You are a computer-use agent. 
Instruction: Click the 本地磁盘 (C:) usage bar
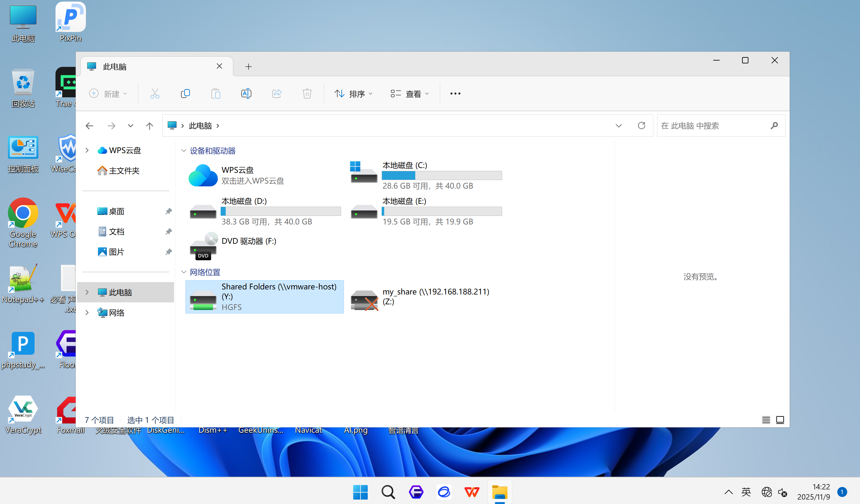pyautogui.click(x=442, y=175)
